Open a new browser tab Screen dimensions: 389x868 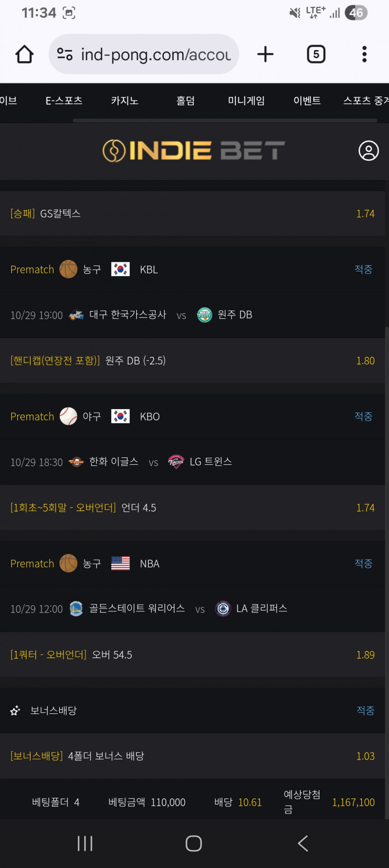(x=265, y=54)
